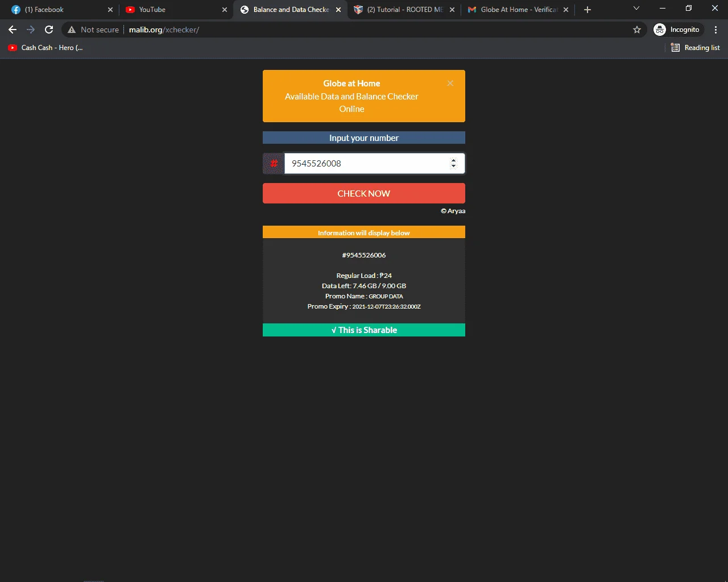Image resolution: width=728 pixels, height=582 pixels.
Task: Open the Incognito profile indicator
Action: coord(677,30)
